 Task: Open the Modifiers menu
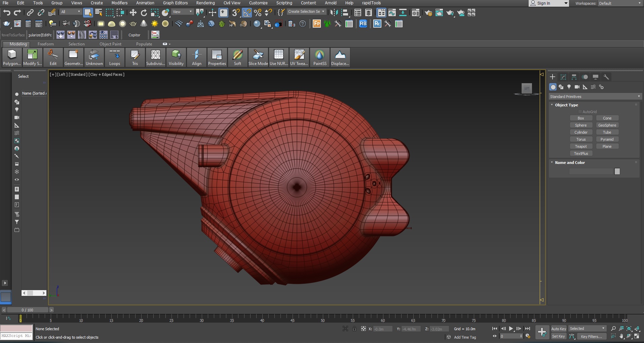[x=119, y=3]
